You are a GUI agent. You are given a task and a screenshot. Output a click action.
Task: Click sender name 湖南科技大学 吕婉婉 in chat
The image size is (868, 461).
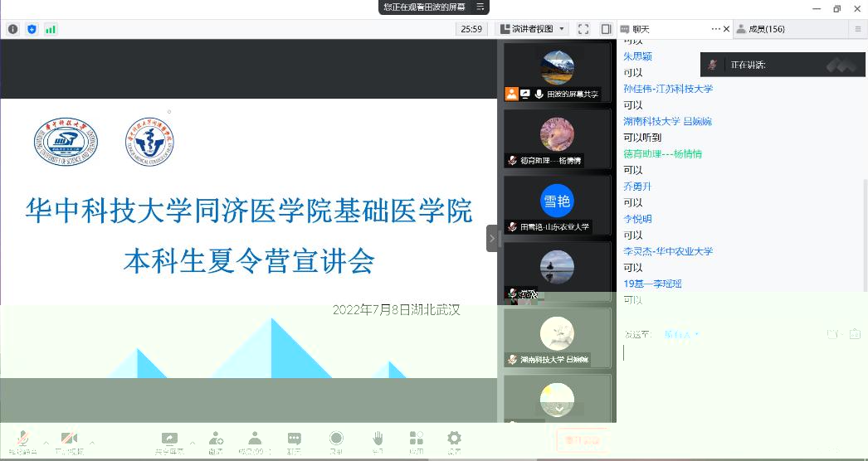(668, 121)
